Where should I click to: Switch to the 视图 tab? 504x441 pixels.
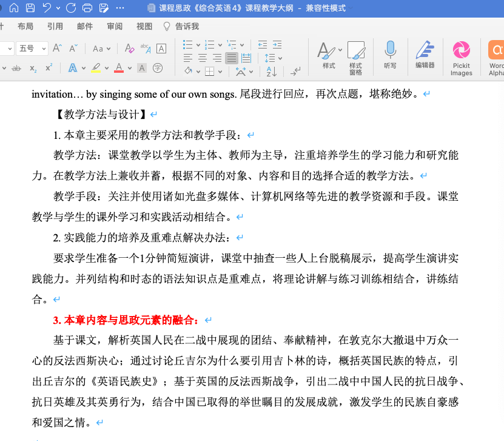point(144,27)
